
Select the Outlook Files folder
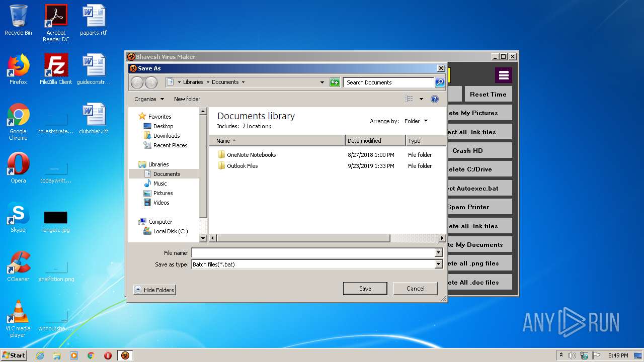(x=242, y=166)
